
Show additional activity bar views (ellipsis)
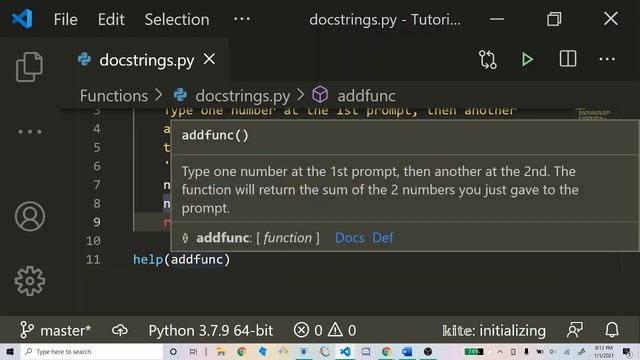click(x=29, y=132)
